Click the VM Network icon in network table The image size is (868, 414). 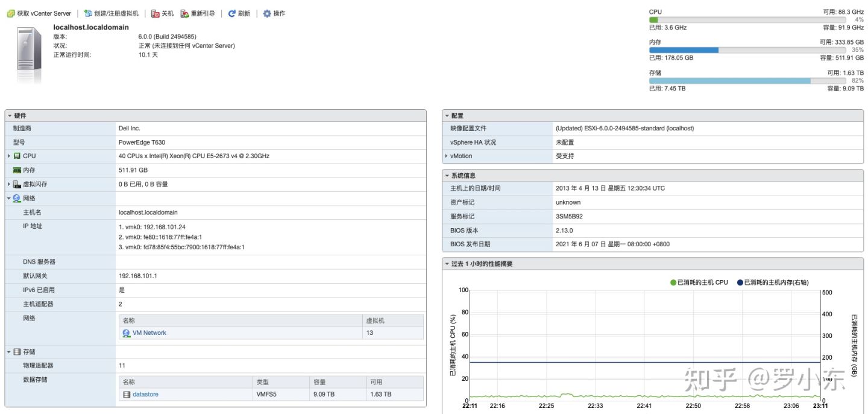127,333
